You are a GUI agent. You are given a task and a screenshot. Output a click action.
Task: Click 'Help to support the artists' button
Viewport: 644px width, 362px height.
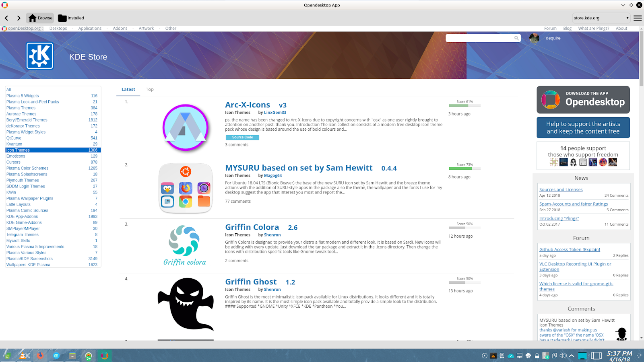[583, 128]
